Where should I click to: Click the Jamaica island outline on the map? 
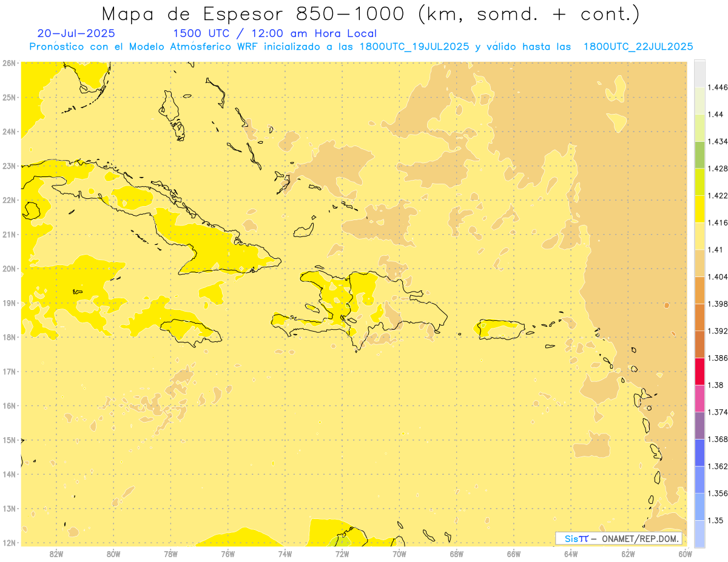[x=190, y=332]
